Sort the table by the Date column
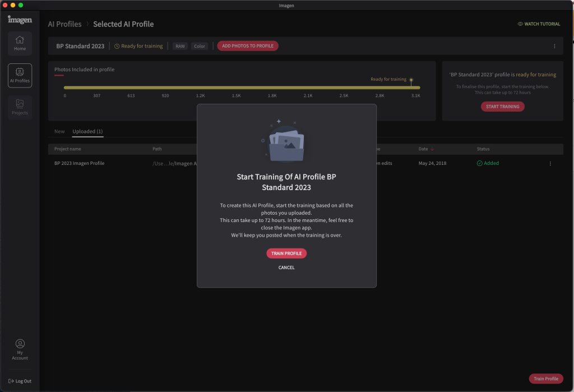Viewport: 574px width, 392px height. [x=426, y=149]
